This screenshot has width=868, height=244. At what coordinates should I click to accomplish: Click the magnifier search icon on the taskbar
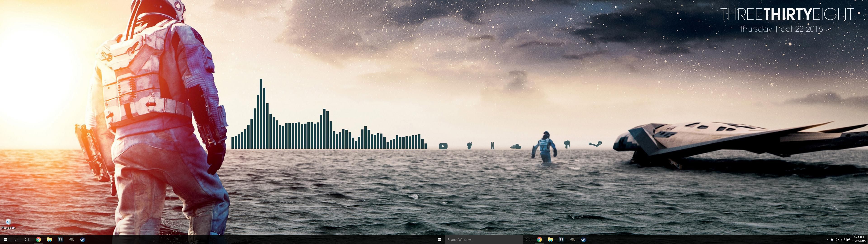(x=16, y=240)
